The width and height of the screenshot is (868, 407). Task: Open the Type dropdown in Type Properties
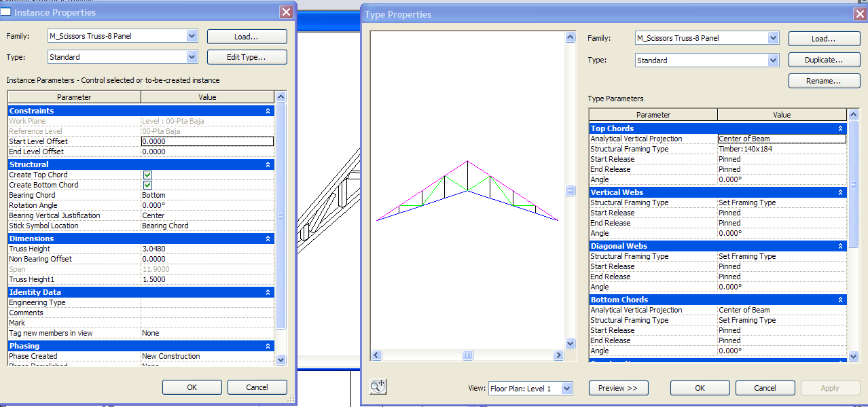[x=773, y=60]
